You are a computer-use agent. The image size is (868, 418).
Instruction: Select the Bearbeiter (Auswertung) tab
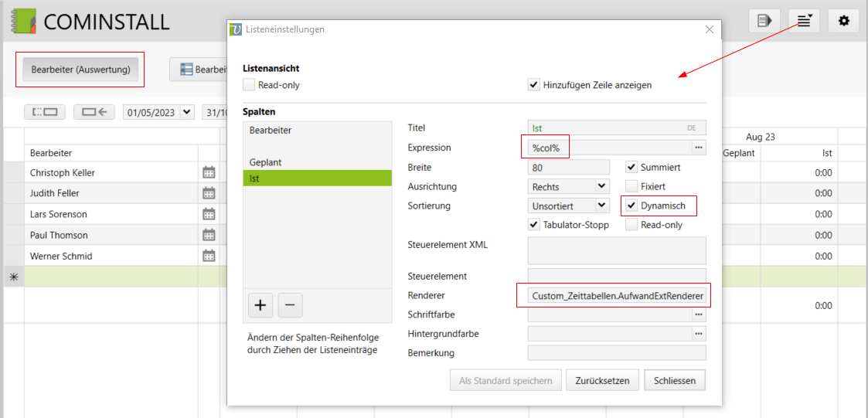80,70
